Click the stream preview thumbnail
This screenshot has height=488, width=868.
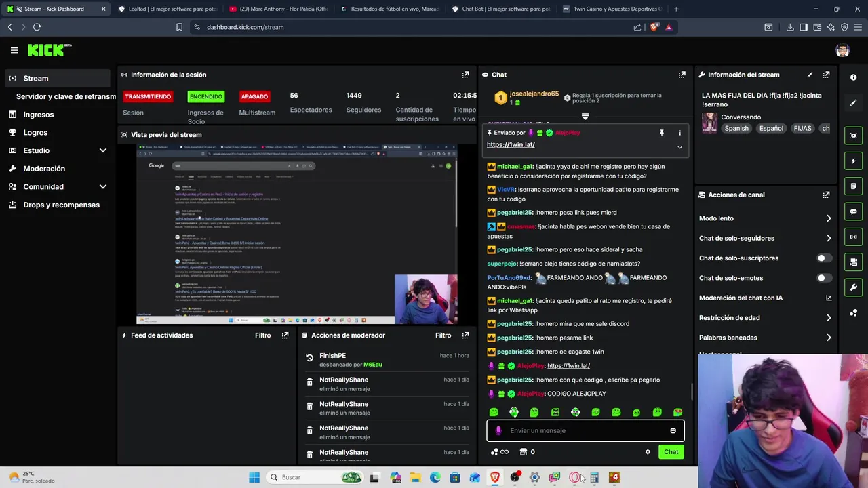(297, 234)
